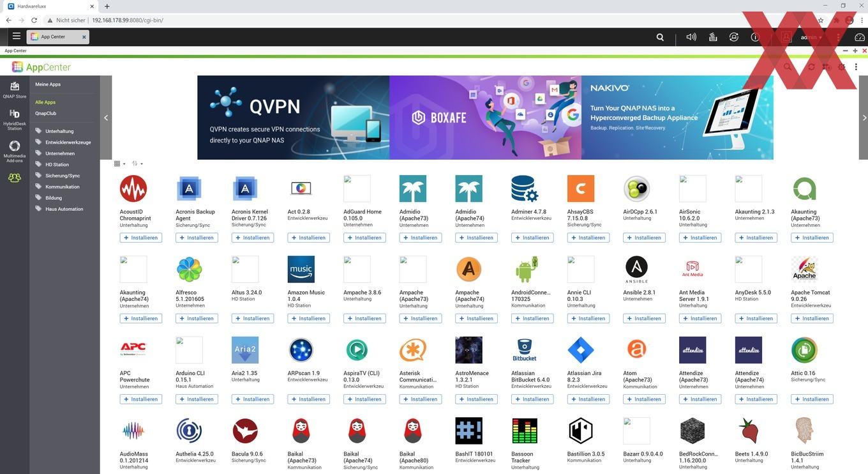The height and width of the screenshot is (474, 868).
Task: Select Meine Apps in sidebar
Action: 48,84
